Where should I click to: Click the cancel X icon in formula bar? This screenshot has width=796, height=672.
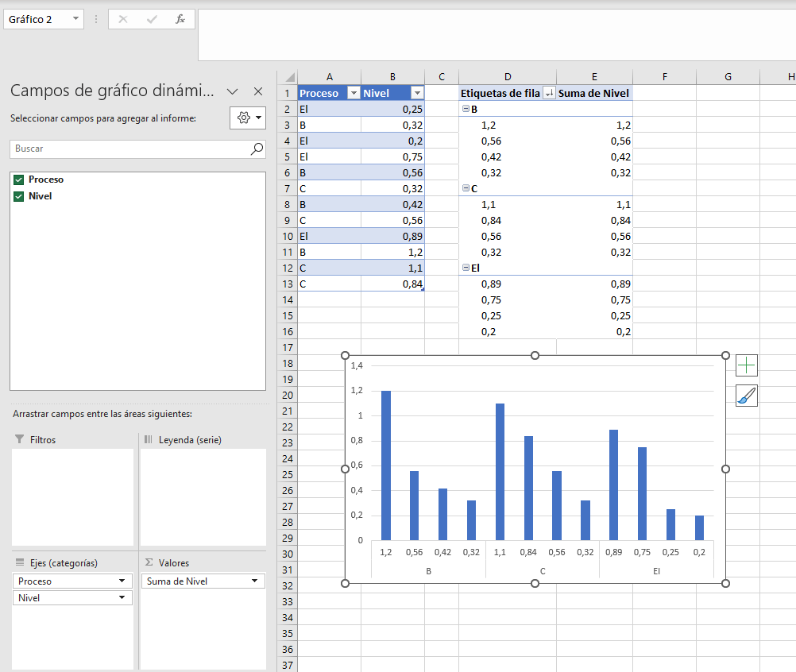point(123,19)
